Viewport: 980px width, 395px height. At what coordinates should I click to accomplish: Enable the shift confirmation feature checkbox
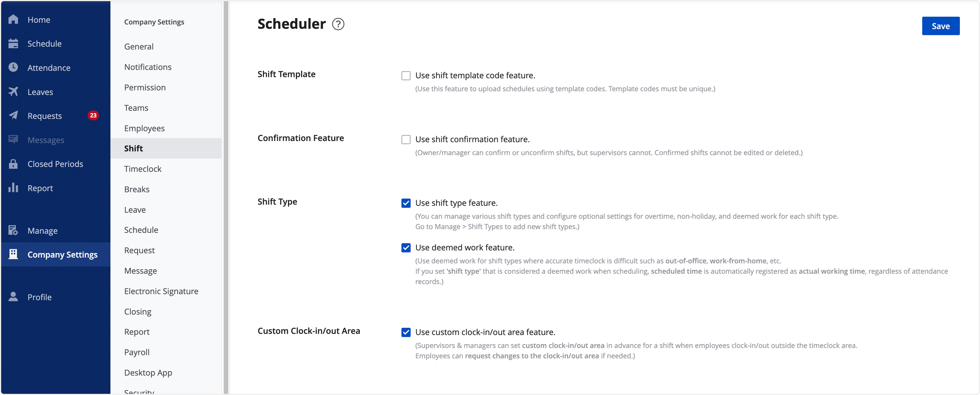pos(406,140)
